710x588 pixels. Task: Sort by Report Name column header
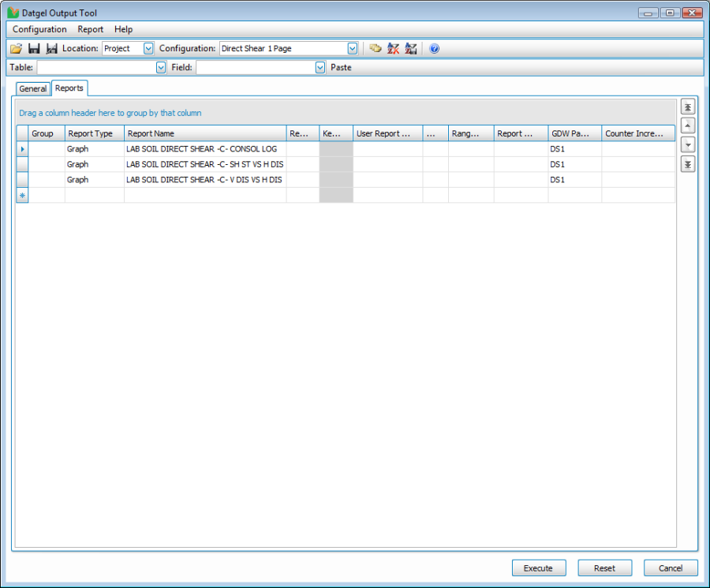click(x=205, y=133)
